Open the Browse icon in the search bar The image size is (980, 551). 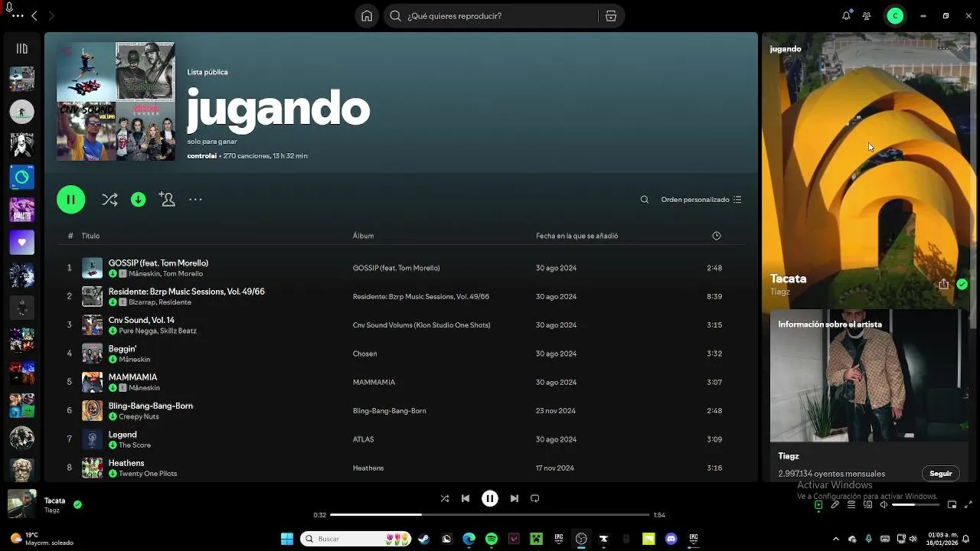(x=610, y=16)
